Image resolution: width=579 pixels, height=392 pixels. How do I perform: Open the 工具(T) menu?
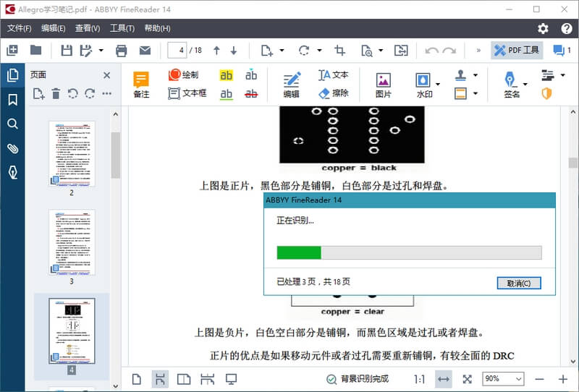pos(122,28)
